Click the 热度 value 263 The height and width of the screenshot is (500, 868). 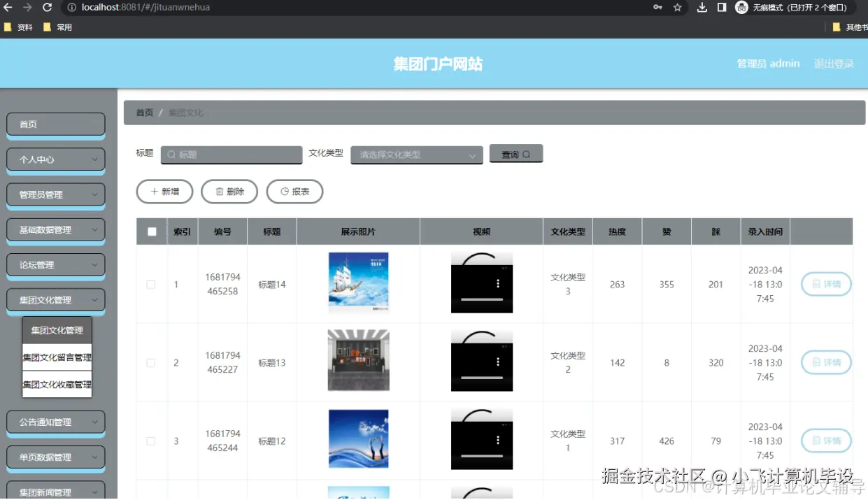[617, 285]
